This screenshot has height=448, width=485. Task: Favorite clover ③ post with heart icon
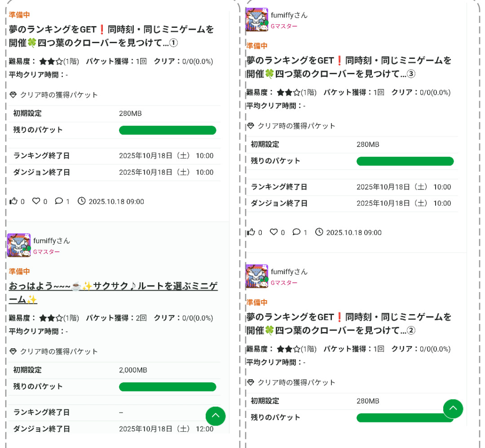point(273,232)
